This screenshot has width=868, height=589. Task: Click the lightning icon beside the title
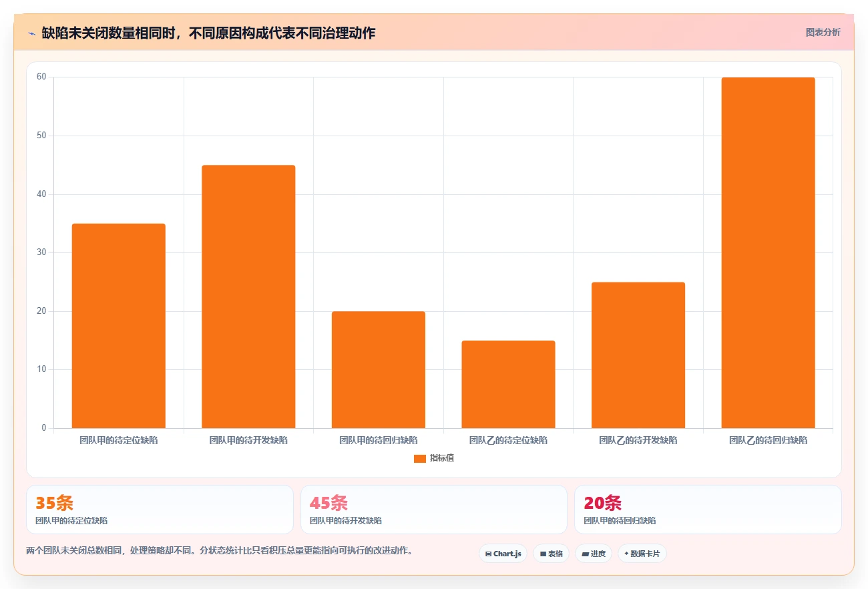click(x=31, y=33)
